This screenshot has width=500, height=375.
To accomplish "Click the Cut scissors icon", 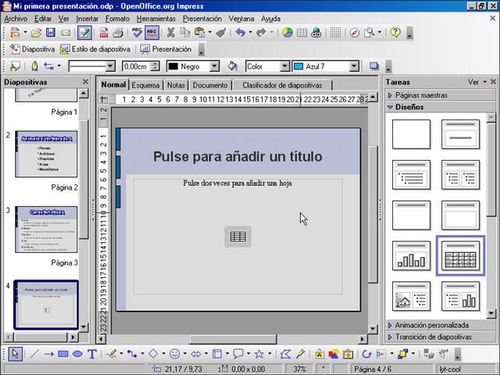I will (x=171, y=33).
